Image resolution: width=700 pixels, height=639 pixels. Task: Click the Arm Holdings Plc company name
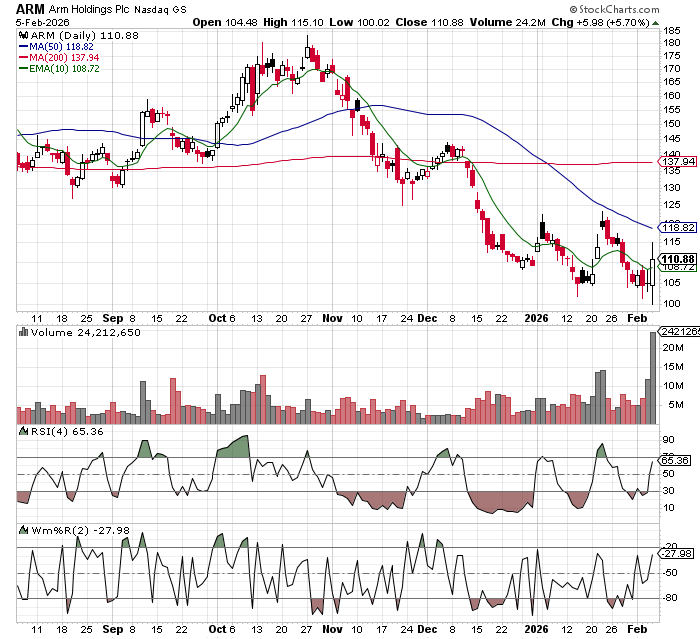coord(90,9)
